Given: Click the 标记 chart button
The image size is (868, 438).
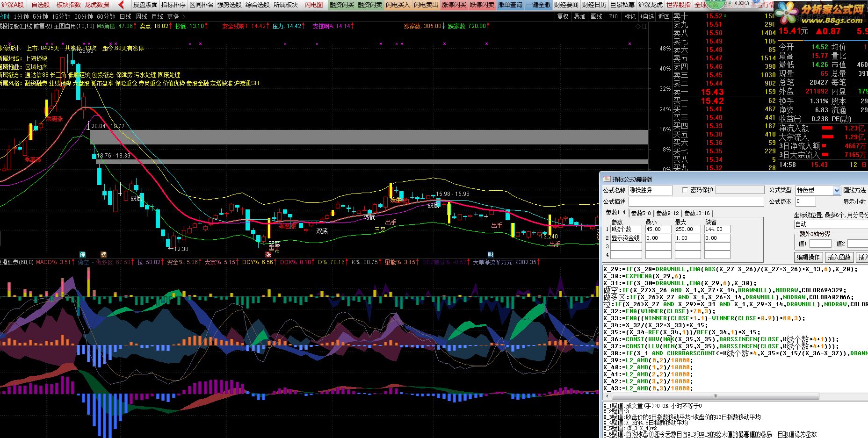Looking at the screenshot, I should coord(630,16).
